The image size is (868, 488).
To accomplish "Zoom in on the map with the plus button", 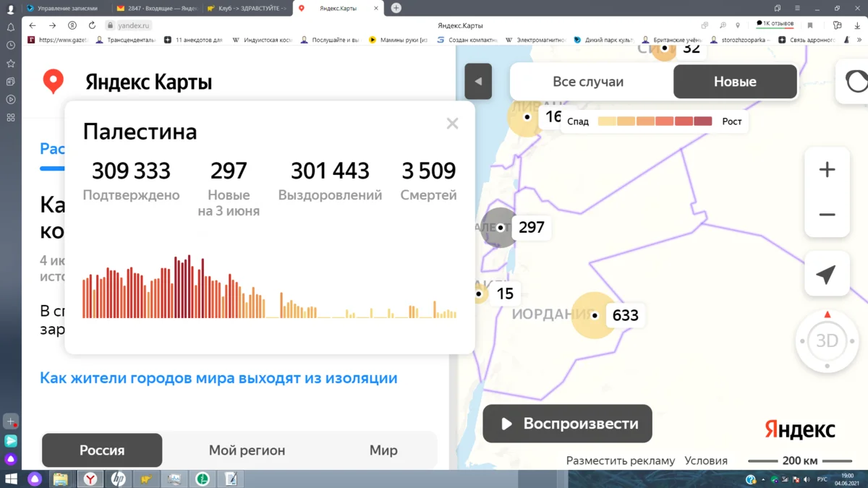I will click(827, 170).
